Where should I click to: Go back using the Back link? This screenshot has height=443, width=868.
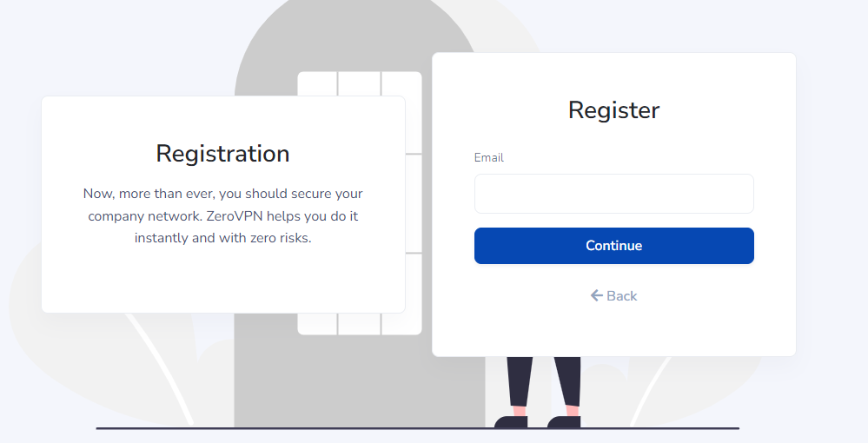coord(614,295)
